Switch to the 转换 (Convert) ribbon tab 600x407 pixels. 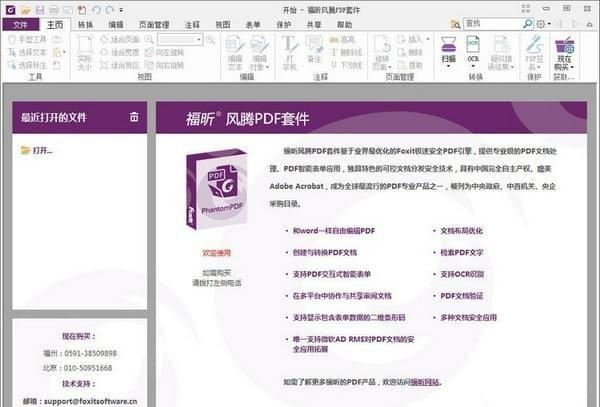[85, 24]
